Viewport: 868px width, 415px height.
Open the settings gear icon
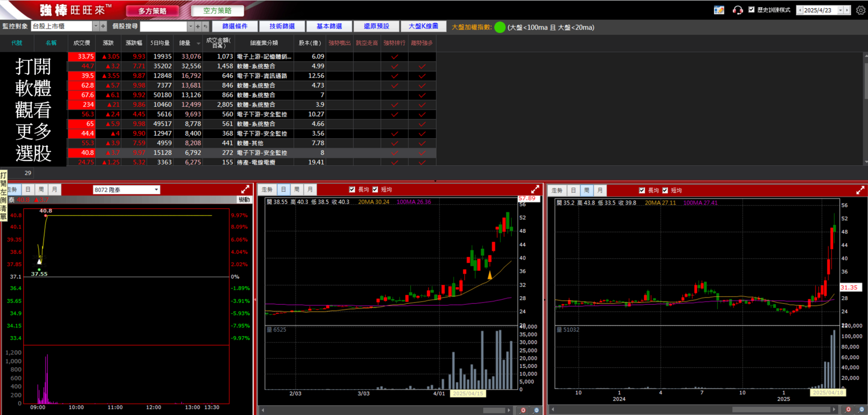tap(860, 10)
